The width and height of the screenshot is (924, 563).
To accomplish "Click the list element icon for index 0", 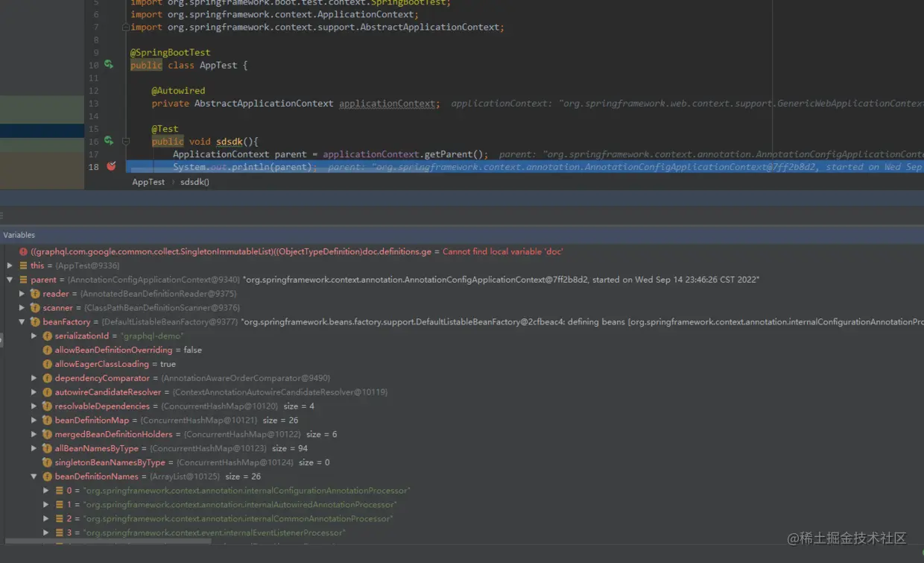I will 59,491.
